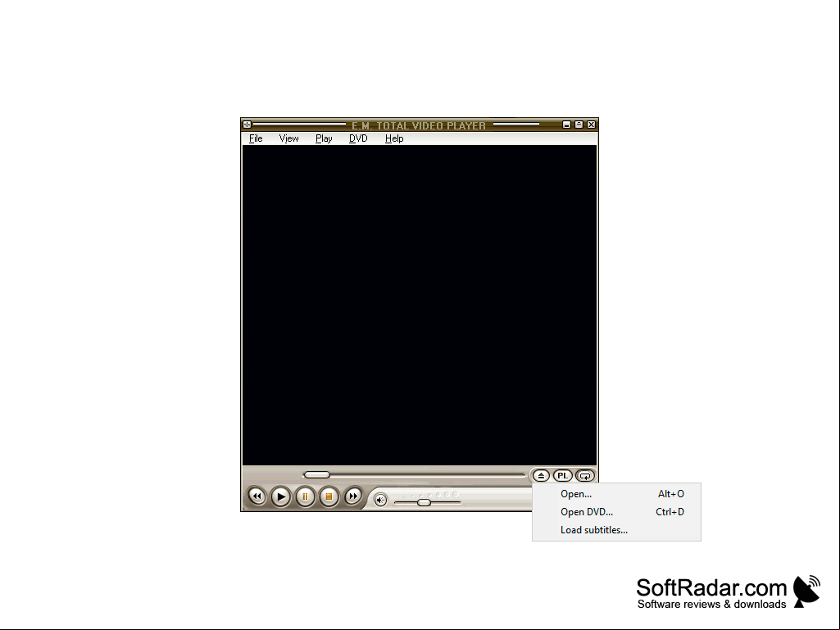Toggle the repeat loop button
840x630 pixels.
coord(585,476)
